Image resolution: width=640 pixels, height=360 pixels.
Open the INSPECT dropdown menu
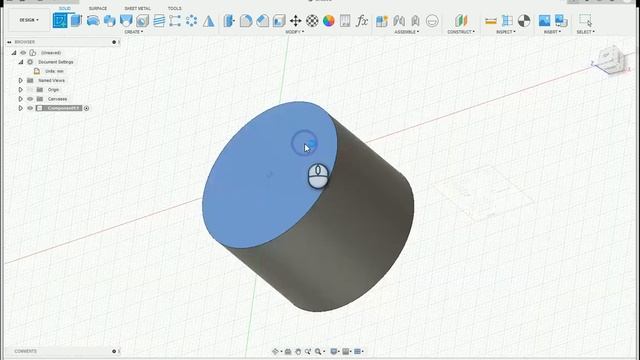pos(506,32)
